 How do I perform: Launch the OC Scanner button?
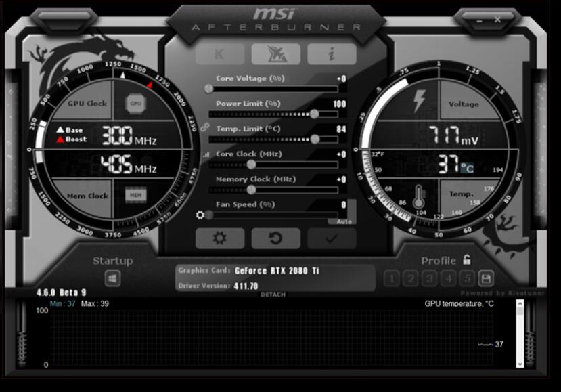[x=276, y=54]
